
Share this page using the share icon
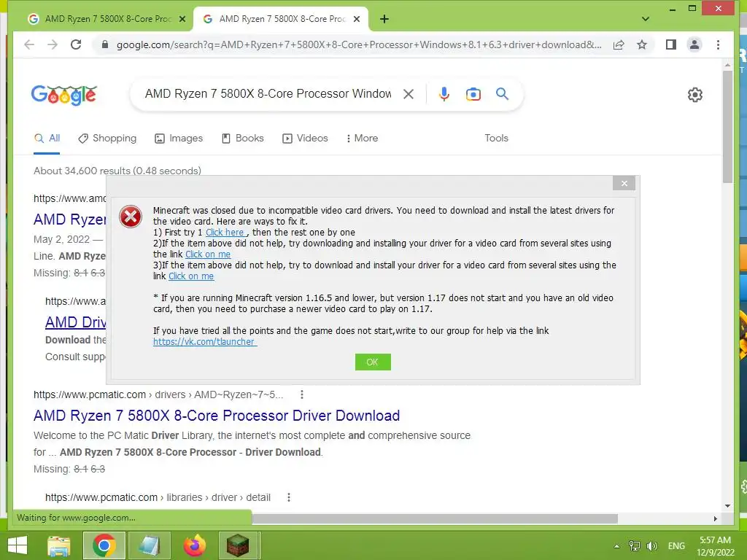coord(619,44)
